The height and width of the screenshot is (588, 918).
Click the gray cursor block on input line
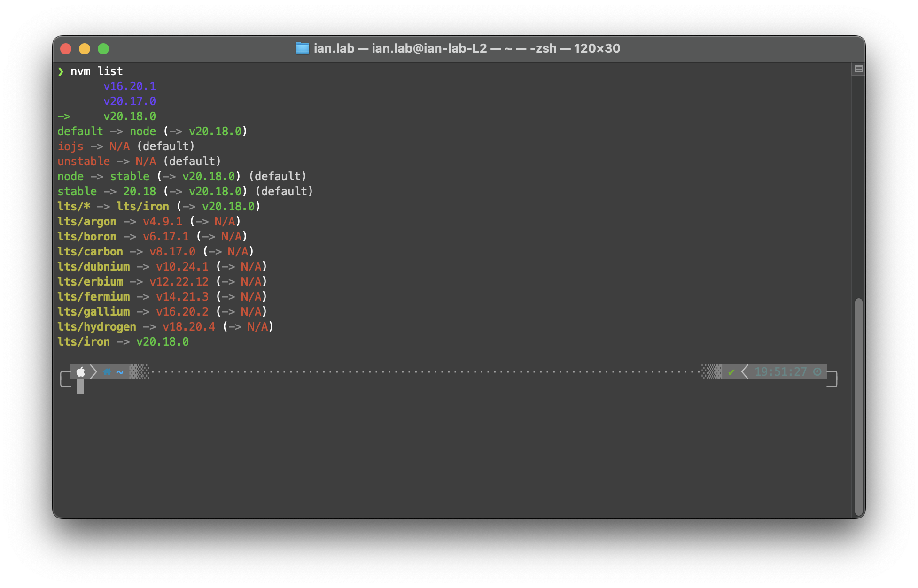tap(80, 386)
